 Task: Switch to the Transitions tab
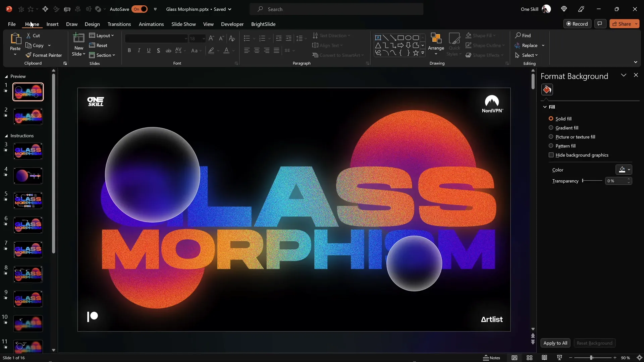[x=119, y=24]
